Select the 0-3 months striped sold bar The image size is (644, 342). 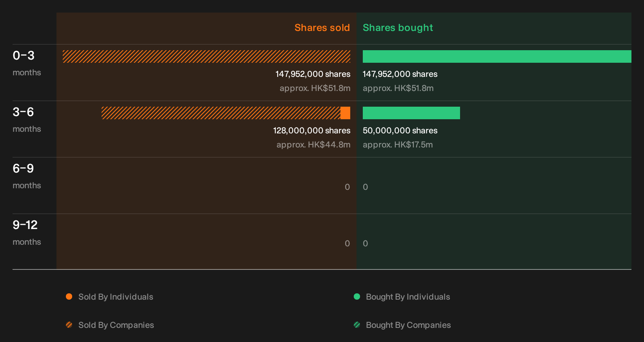pyautogui.click(x=207, y=56)
